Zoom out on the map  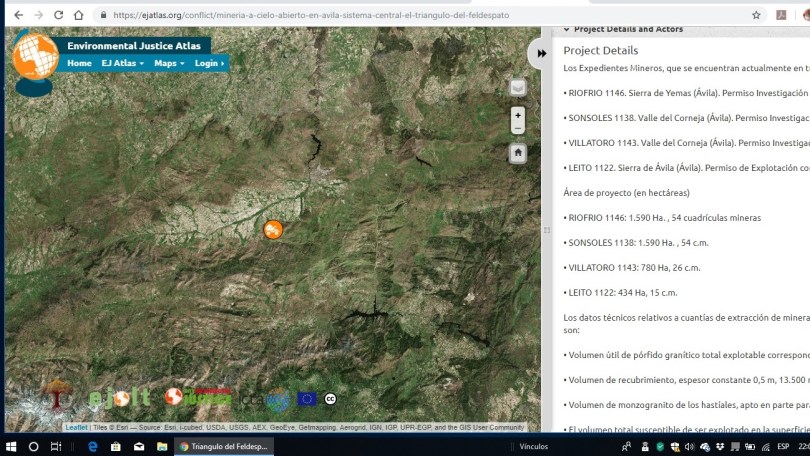point(518,128)
